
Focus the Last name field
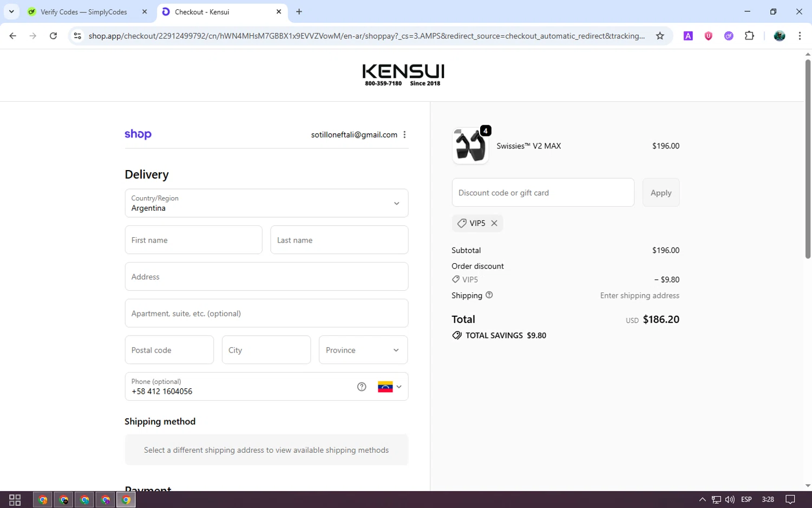click(339, 240)
